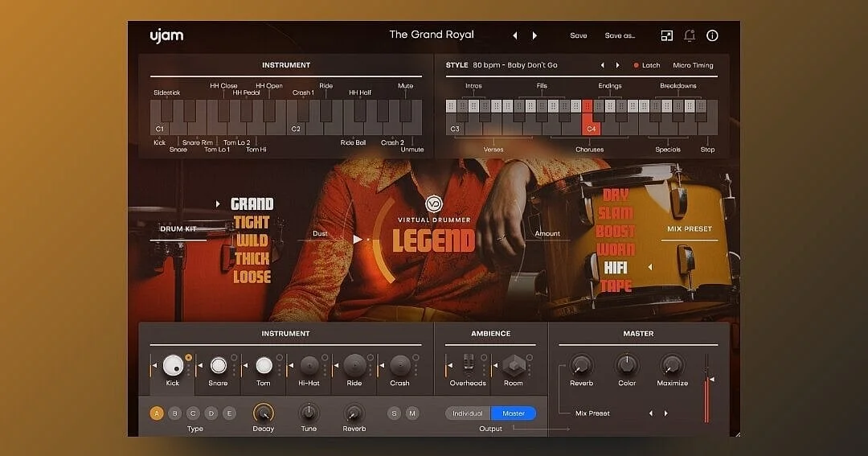Viewport: 868px width, 456px height.
Task: Adjust the instrument Decay knob
Action: (263, 413)
